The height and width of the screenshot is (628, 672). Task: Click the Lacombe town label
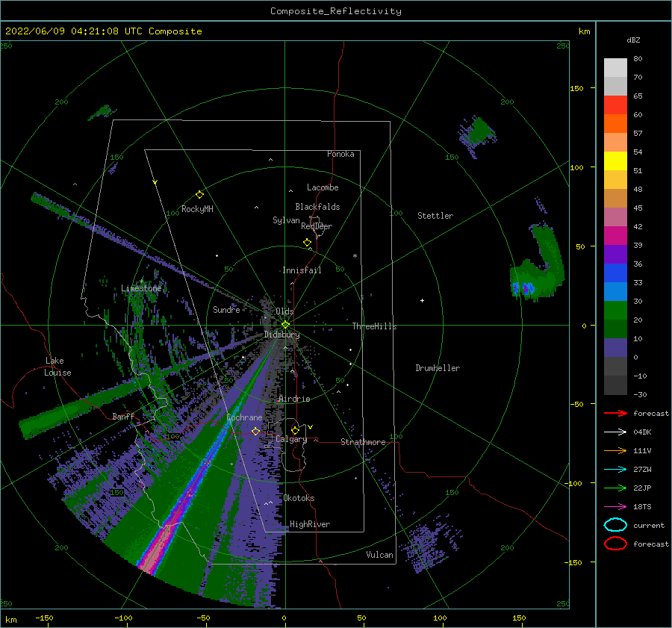click(323, 187)
